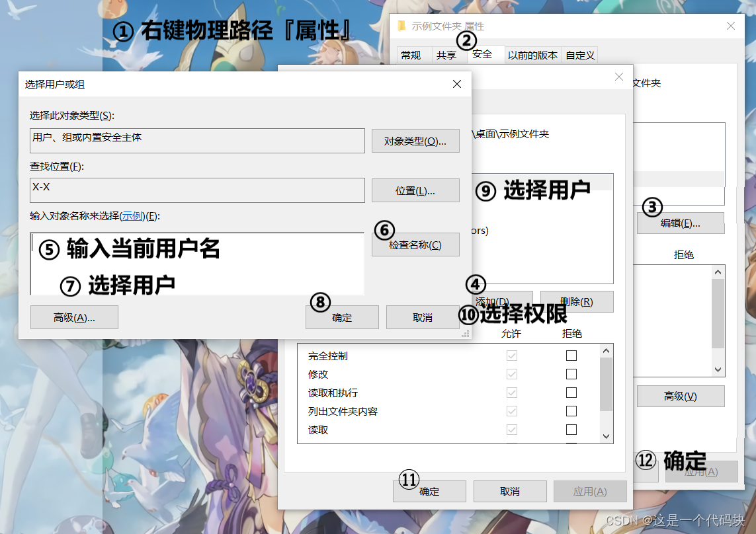Tick the deny checkbox for 读取

click(571, 430)
